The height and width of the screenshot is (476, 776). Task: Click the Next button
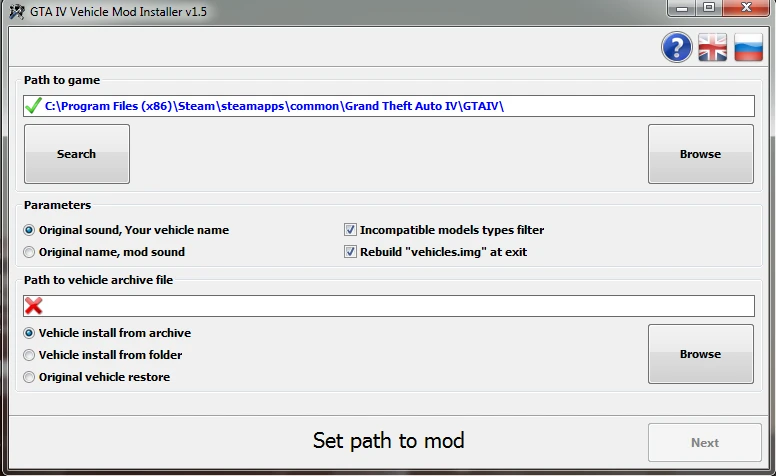[705, 442]
